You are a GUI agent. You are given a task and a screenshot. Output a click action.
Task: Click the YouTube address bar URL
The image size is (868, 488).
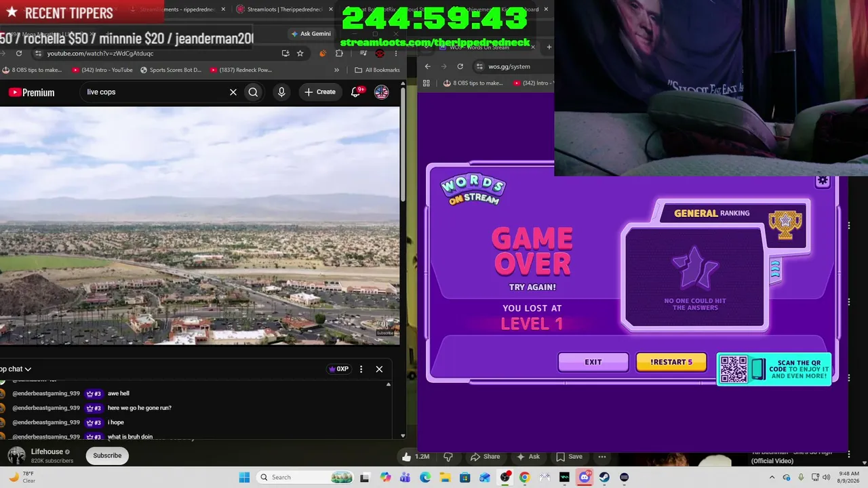coord(100,54)
